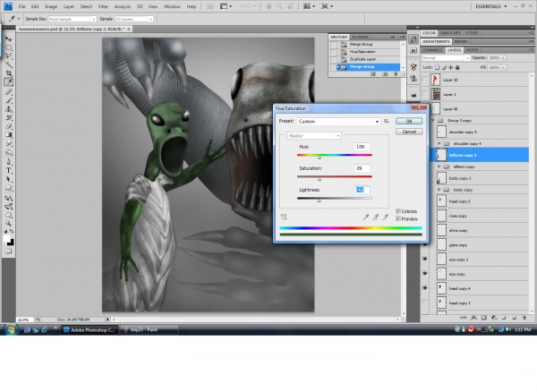The image size is (537, 392).
Task: Hide the eye copy 2 layer
Action: click(424, 260)
